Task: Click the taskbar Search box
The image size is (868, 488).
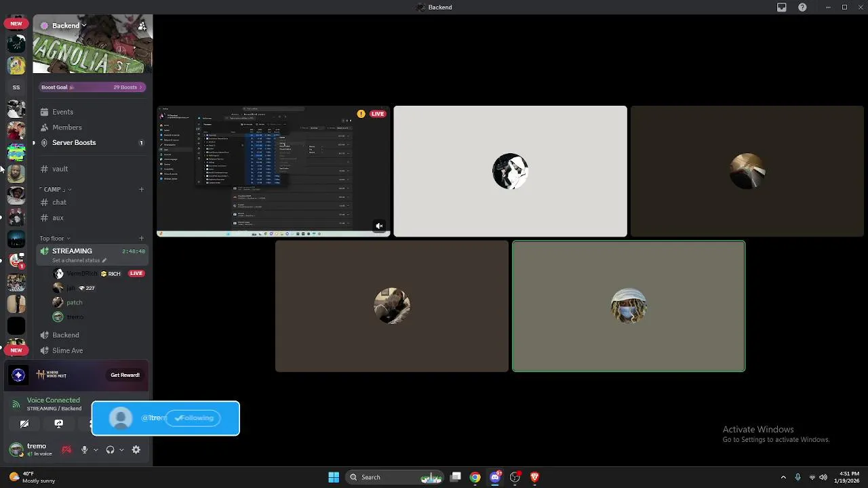Action: point(394,477)
